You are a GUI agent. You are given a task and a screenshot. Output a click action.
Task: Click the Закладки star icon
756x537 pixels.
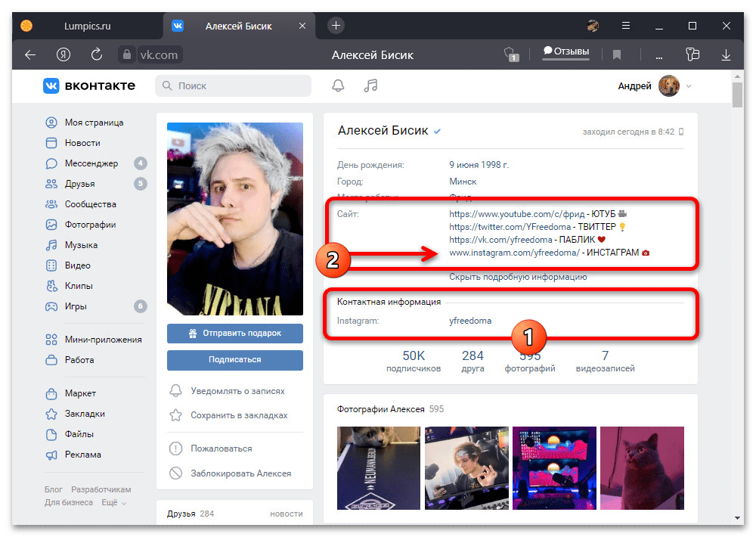(51, 414)
